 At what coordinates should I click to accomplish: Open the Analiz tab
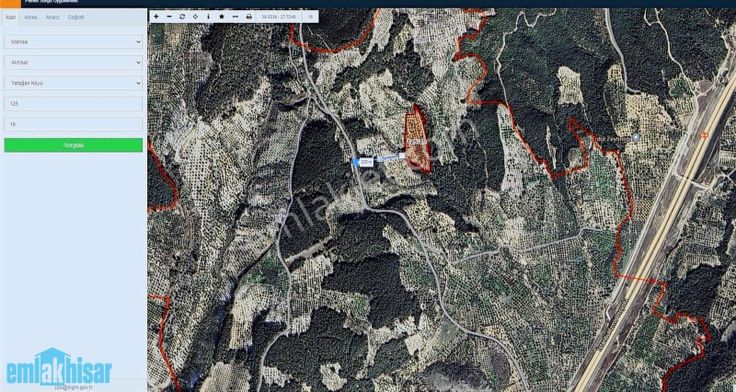click(x=53, y=17)
